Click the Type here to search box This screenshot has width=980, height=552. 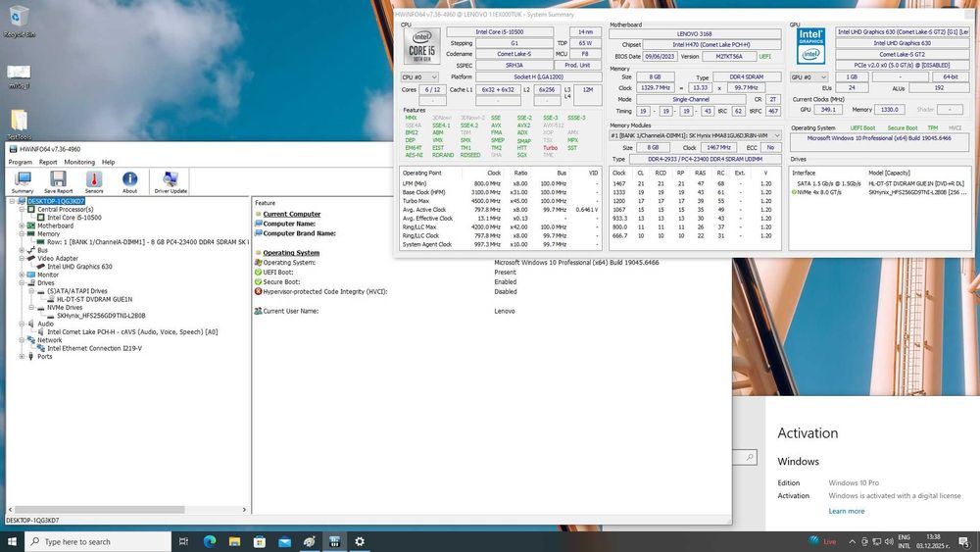coord(98,541)
